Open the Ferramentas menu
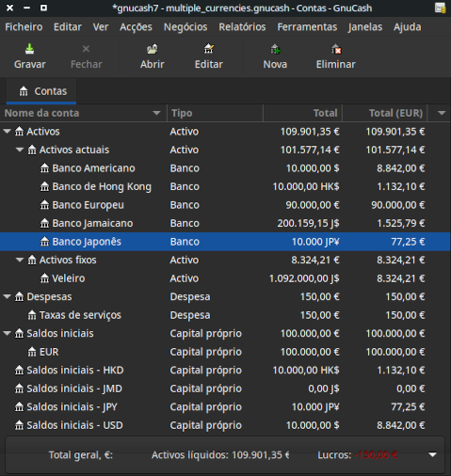 [x=307, y=27]
